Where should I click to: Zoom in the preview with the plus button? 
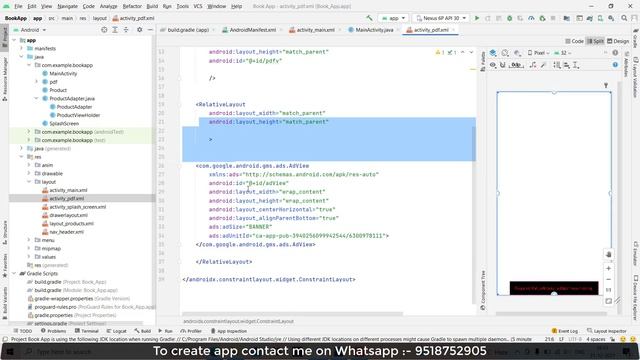click(x=608, y=268)
